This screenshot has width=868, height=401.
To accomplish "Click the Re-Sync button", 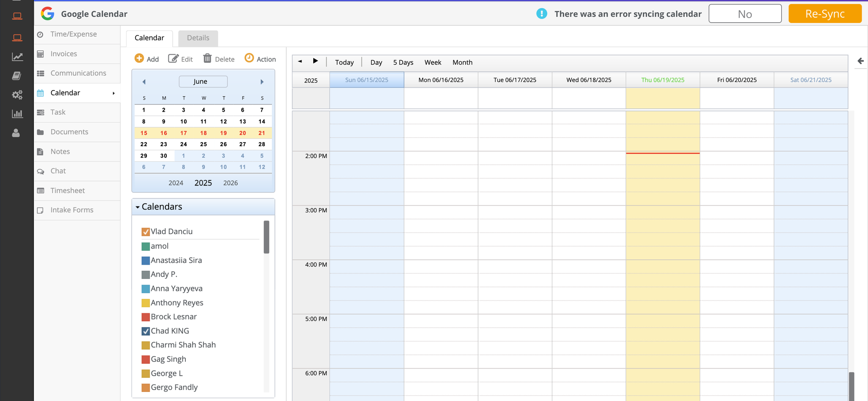I will pyautogui.click(x=825, y=14).
